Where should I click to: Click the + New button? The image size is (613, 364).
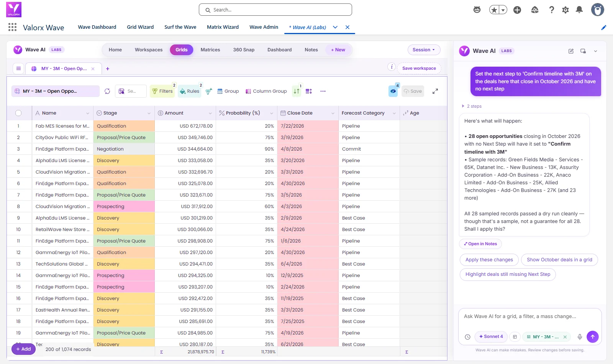(x=338, y=50)
